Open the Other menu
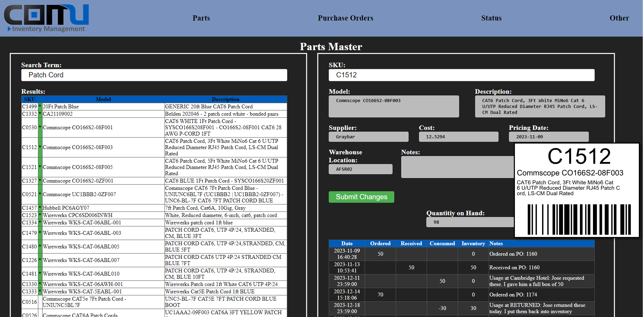 click(619, 18)
